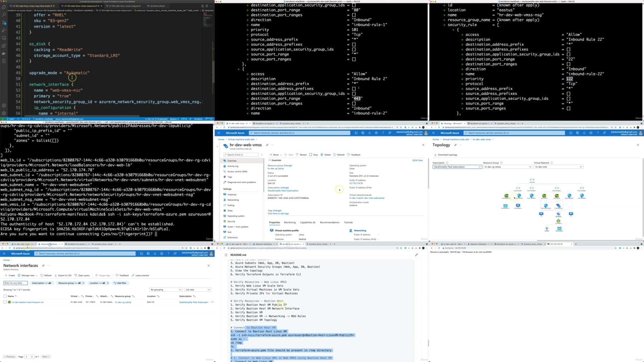
Task: Open hr-dev-bastion-host-linuxvm-nic link
Action: tap(28, 302)
